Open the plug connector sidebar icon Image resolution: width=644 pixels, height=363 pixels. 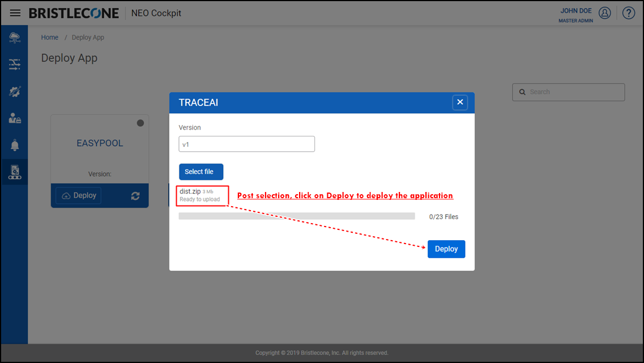(15, 92)
